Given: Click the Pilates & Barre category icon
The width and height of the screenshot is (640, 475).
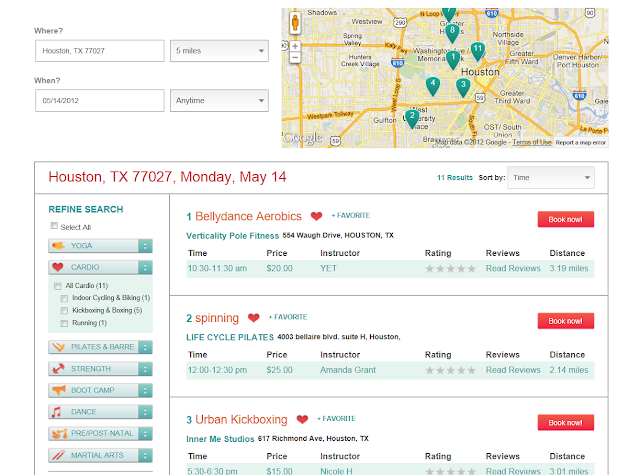Looking at the screenshot, I should (x=58, y=347).
